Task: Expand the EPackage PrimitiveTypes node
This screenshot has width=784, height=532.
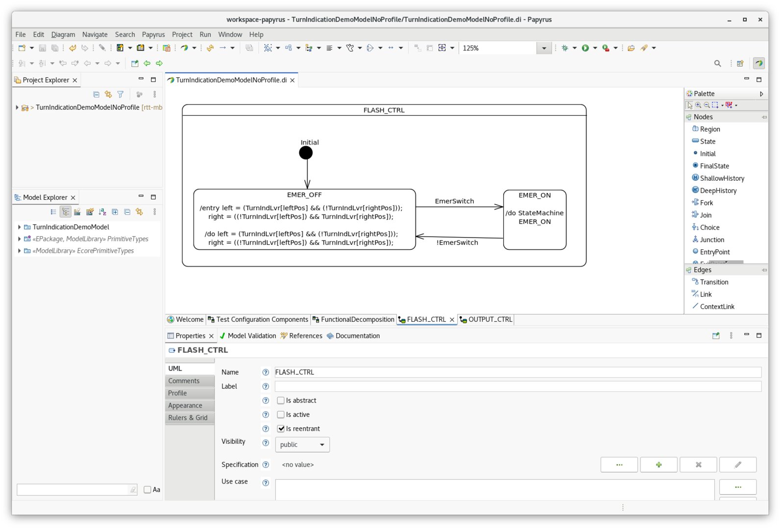Action: 19,239
